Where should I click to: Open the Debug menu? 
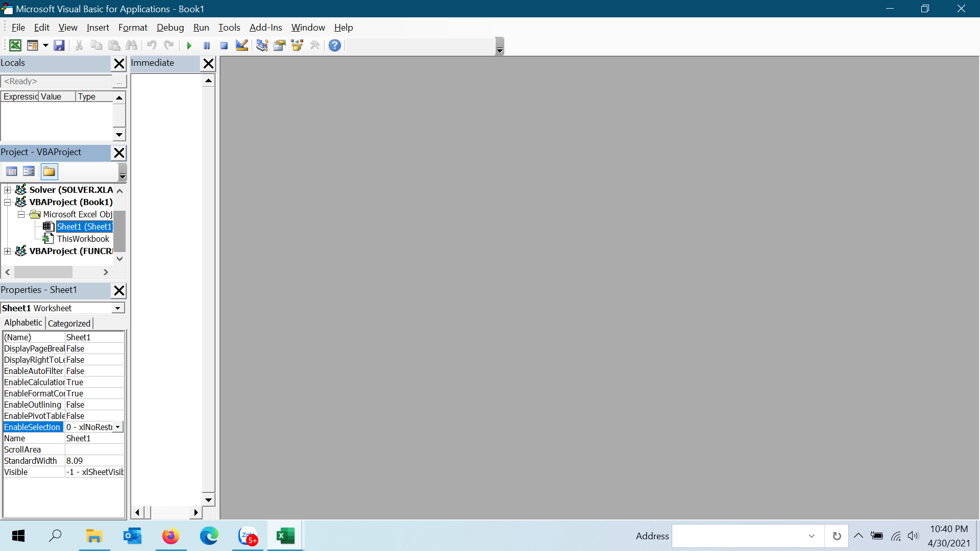170,28
